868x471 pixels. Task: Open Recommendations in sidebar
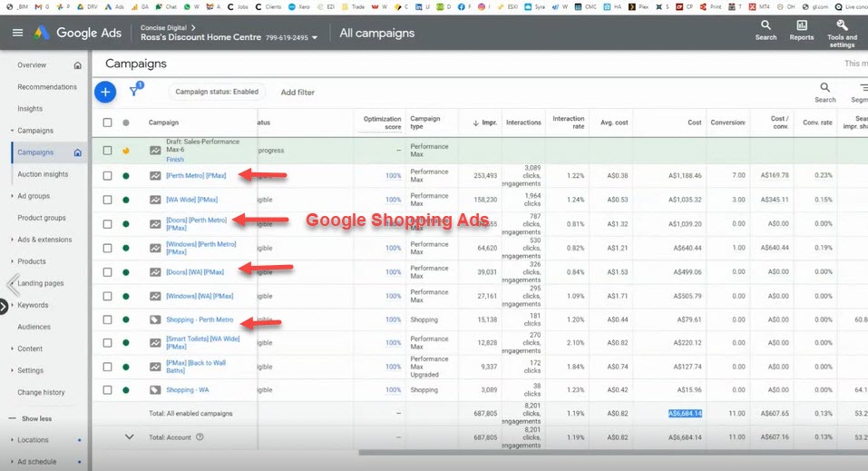tap(47, 87)
